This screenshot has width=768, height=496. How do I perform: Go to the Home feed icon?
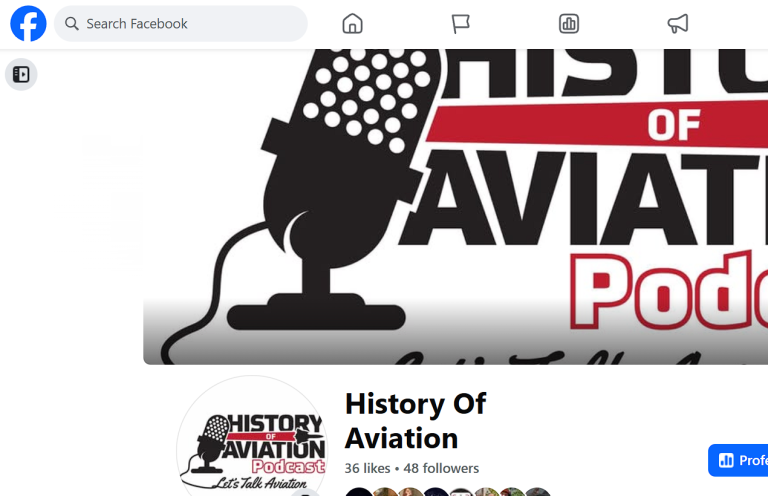pyautogui.click(x=352, y=24)
